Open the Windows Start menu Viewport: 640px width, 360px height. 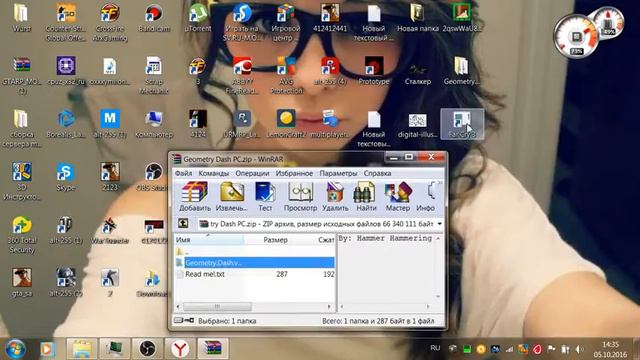[x=15, y=349]
